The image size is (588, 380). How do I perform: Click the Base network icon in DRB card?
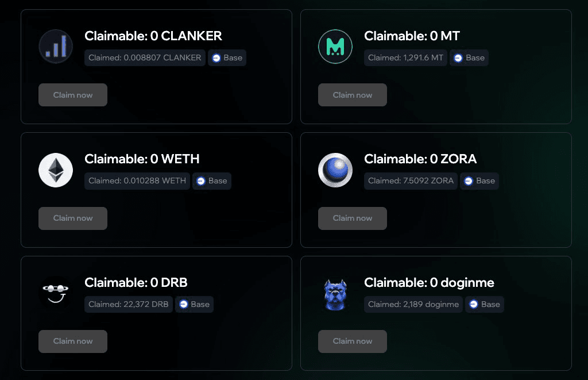pyautogui.click(x=183, y=304)
